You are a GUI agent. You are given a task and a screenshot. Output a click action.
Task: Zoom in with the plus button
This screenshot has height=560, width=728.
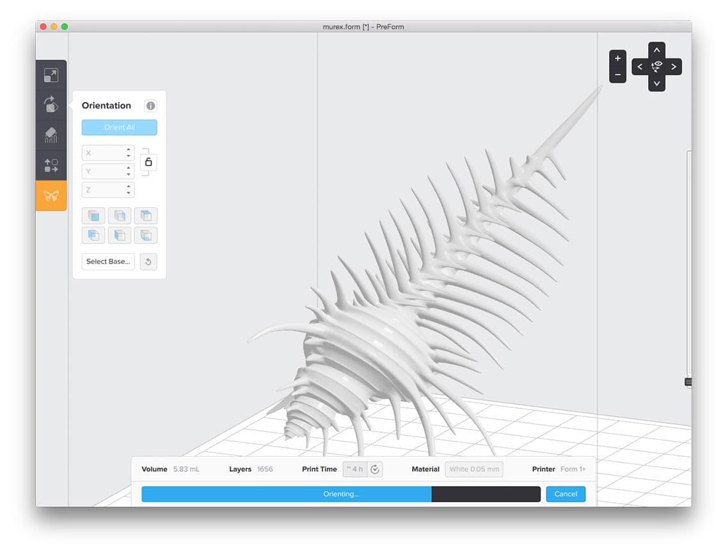pos(617,58)
